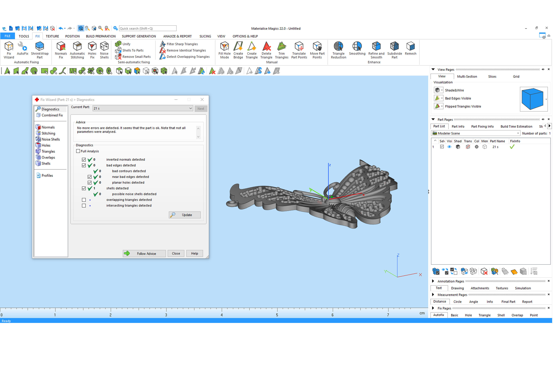Launch the ShrinkWrap Part tool
555x392 pixels.
[40, 50]
